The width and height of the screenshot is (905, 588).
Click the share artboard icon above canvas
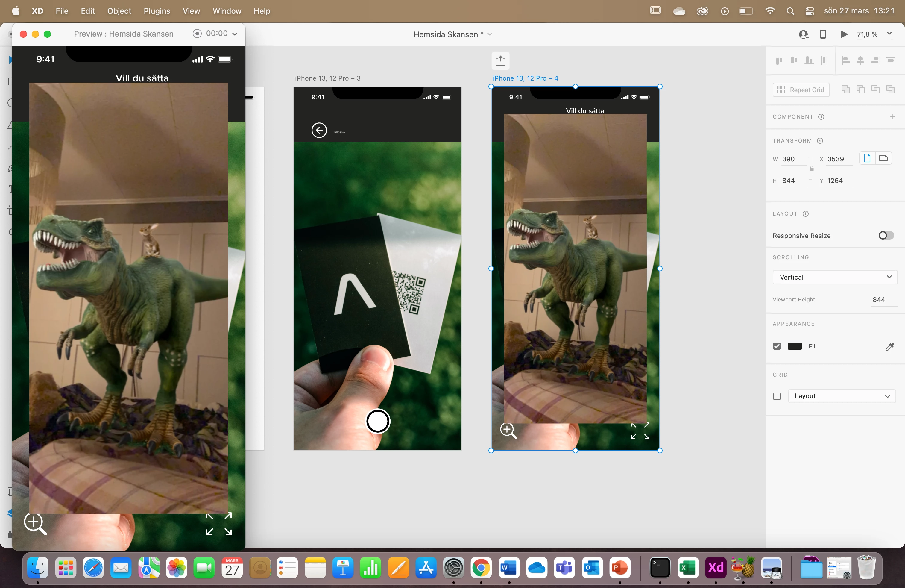500,61
